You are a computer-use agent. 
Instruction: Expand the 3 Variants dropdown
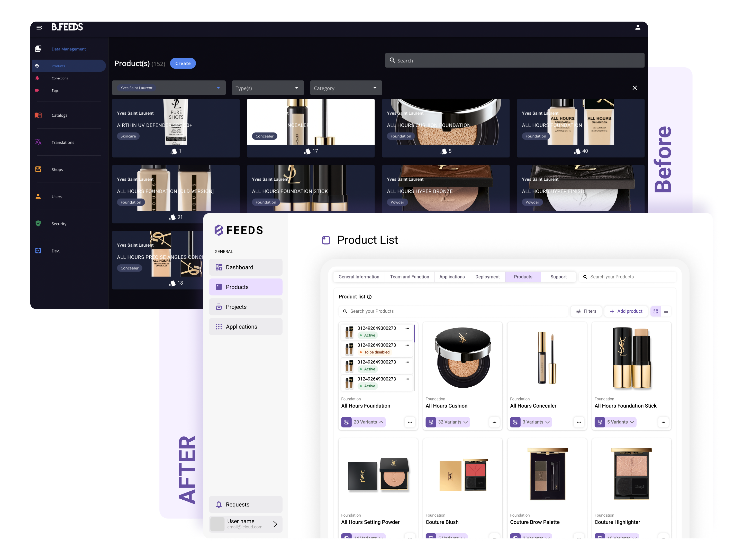531,422
